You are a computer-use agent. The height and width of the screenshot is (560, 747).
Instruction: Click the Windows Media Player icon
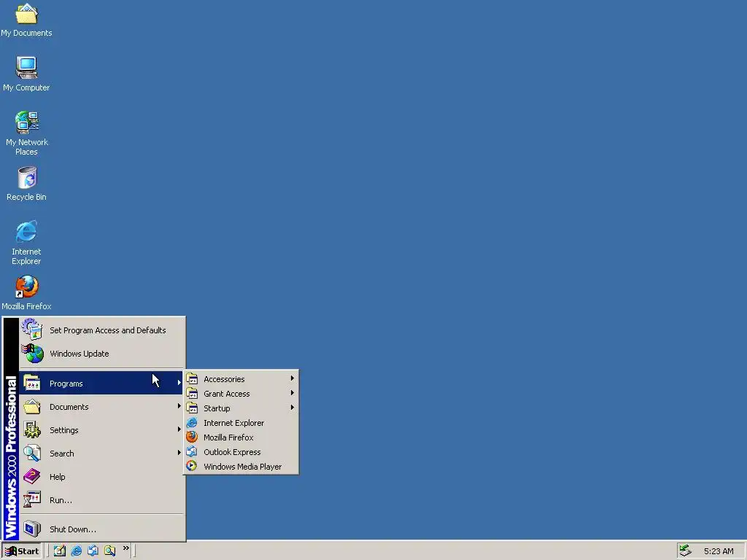[192, 466]
